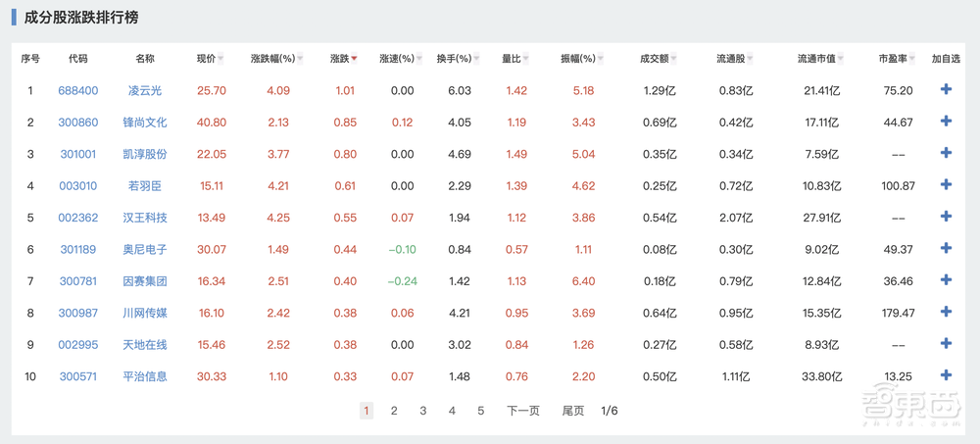
Task: Select the 加自选 column header
Action: pos(946,59)
